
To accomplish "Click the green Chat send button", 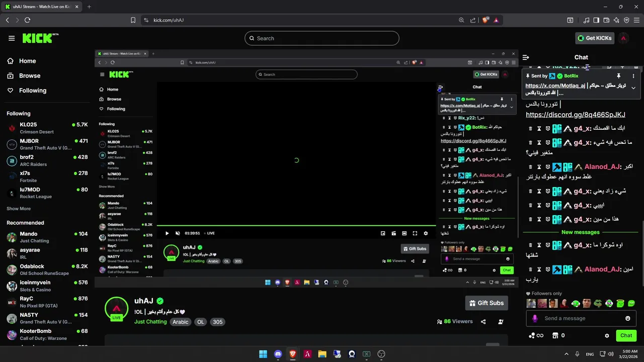I will pyautogui.click(x=626, y=335).
